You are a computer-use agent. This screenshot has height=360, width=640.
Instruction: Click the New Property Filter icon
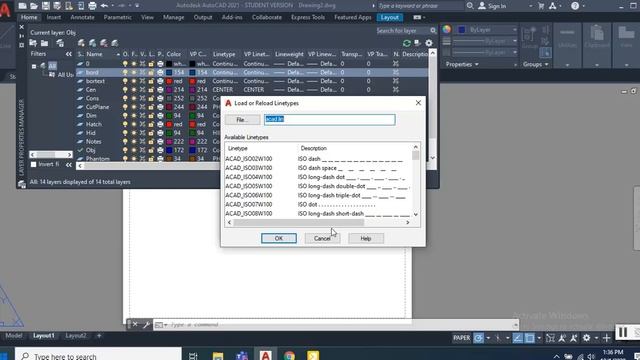(x=33, y=43)
